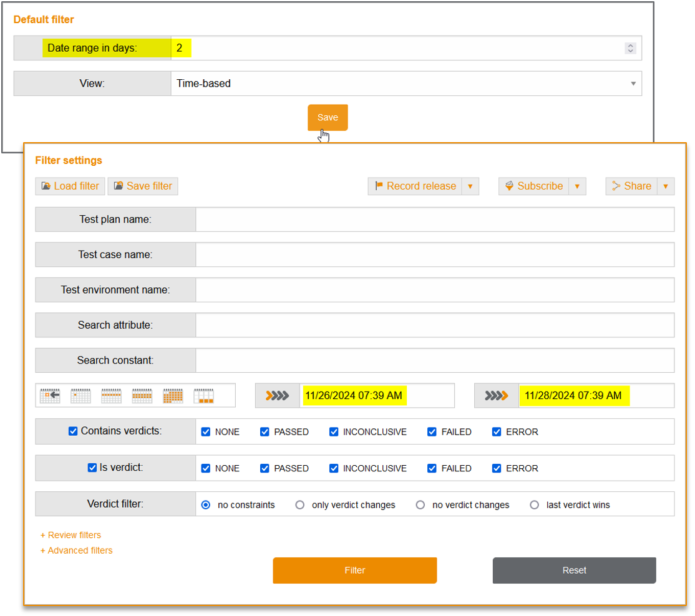The height and width of the screenshot is (616, 695).
Task: Select the 'last verdict wins' radio option
Action: click(x=535, y=505)
